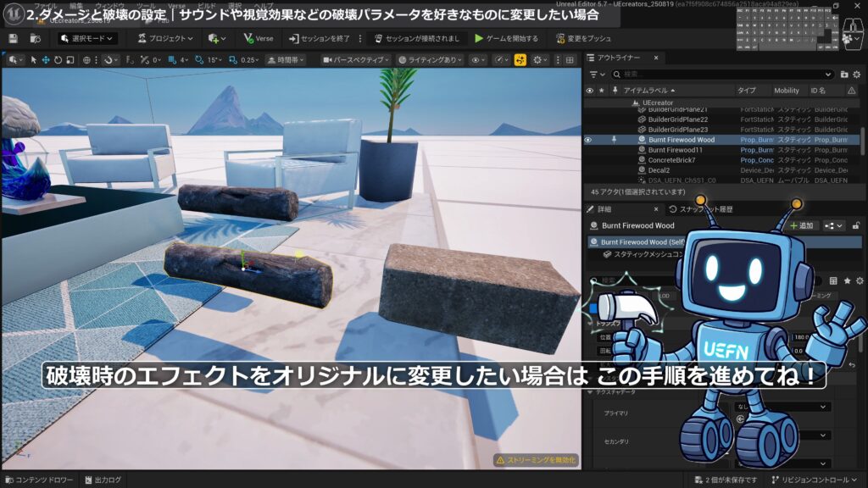
Task: Click the star favorites column header in Outliner
Action: [602, 90]
